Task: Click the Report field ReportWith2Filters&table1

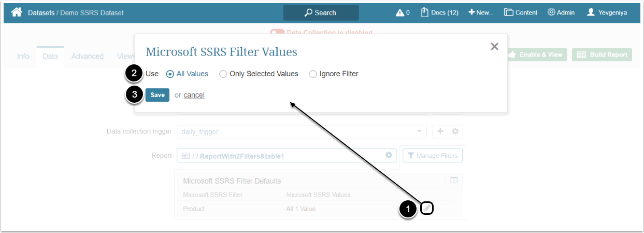Action: (x=287, y=155)
